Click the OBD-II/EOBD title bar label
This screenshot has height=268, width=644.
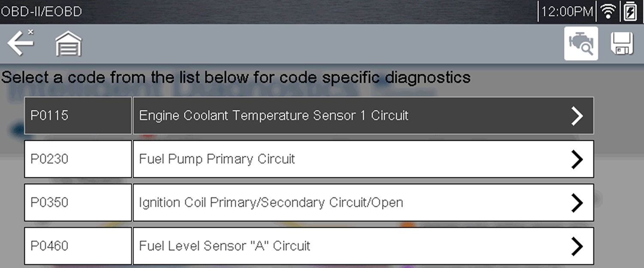[x=41, y=11]
